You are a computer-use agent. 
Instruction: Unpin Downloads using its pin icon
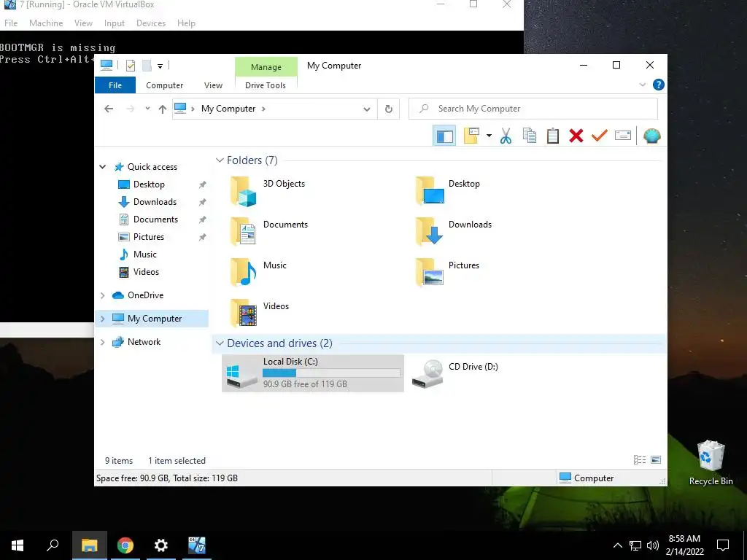click(x=203, y=202)
